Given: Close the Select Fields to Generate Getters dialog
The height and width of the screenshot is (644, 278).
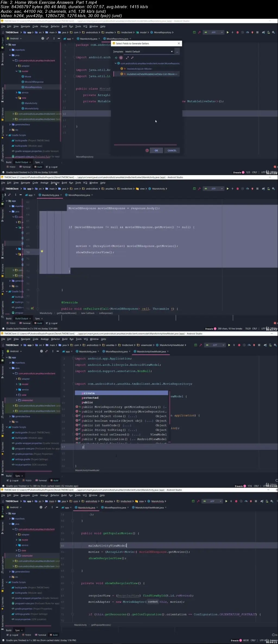Looking at the screenshot, I should [179, 43].
